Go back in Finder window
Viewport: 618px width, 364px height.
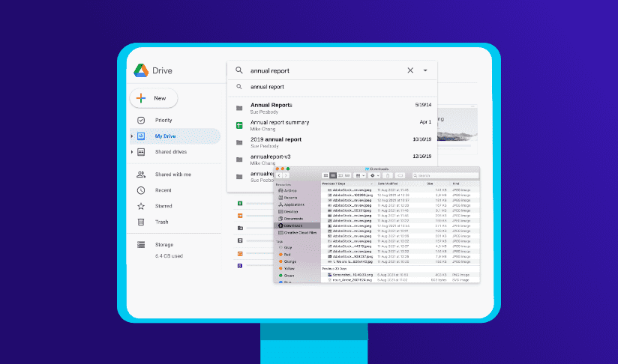280,175
